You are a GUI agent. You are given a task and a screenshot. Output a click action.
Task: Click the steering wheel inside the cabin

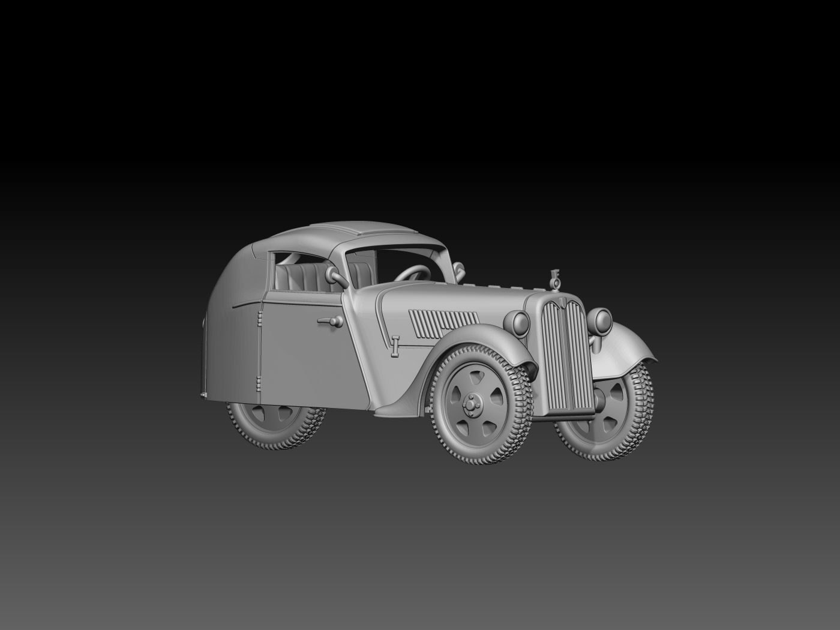(x=413, y=274)
